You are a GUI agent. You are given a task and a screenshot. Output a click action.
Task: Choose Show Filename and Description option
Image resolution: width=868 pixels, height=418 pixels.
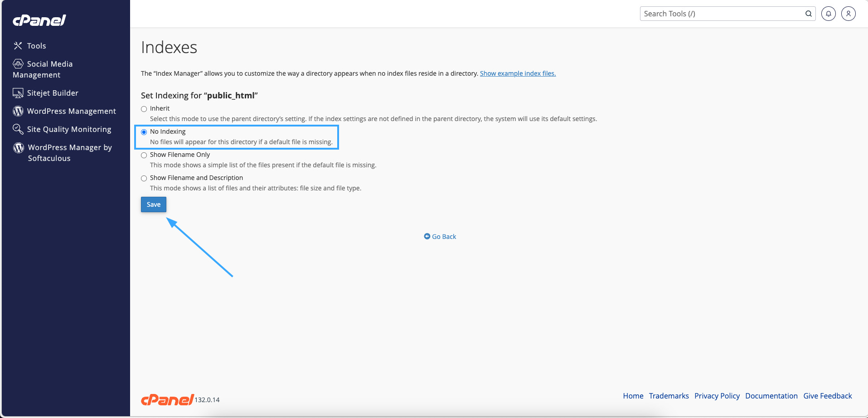[x=144, y=178]
